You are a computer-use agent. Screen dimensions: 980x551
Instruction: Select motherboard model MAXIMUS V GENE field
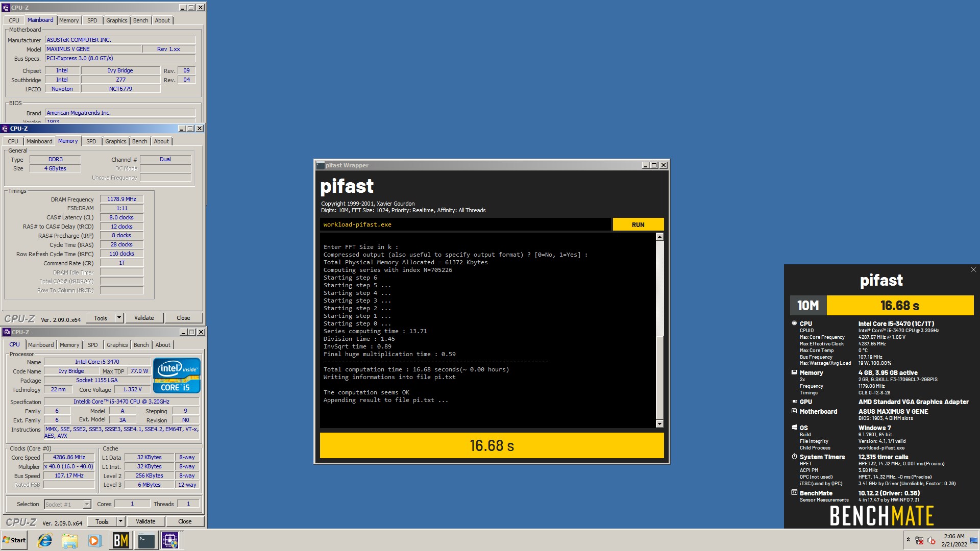pos(93,49)
